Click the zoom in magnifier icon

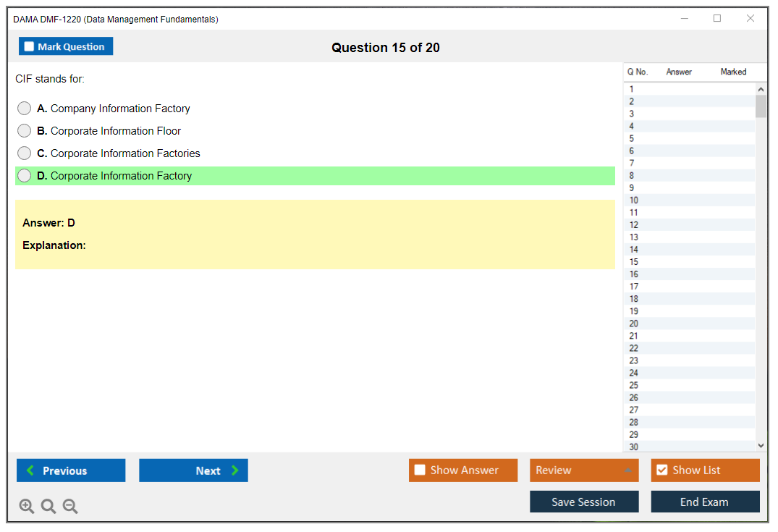pos(27,507)
